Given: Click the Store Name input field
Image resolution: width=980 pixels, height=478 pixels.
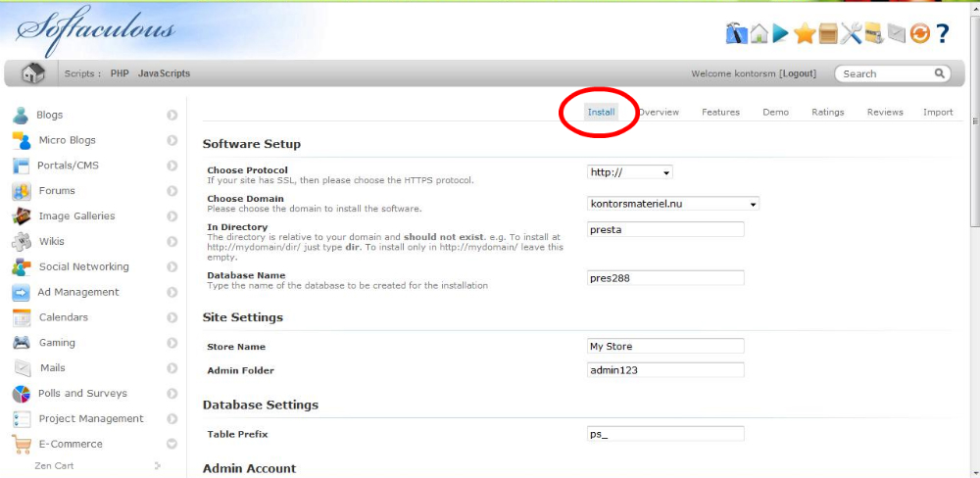Looking at the screenshot, I should 665,346.
